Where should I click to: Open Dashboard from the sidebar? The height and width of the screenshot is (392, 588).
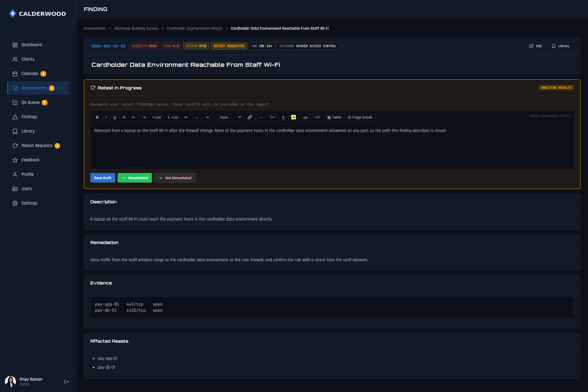38,45
